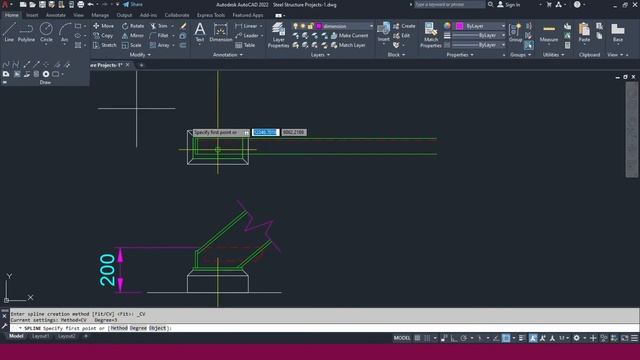Toggle object snap in status bar
Screen dimensions: 640x360
pyautogui.click(x=506, y=338)
